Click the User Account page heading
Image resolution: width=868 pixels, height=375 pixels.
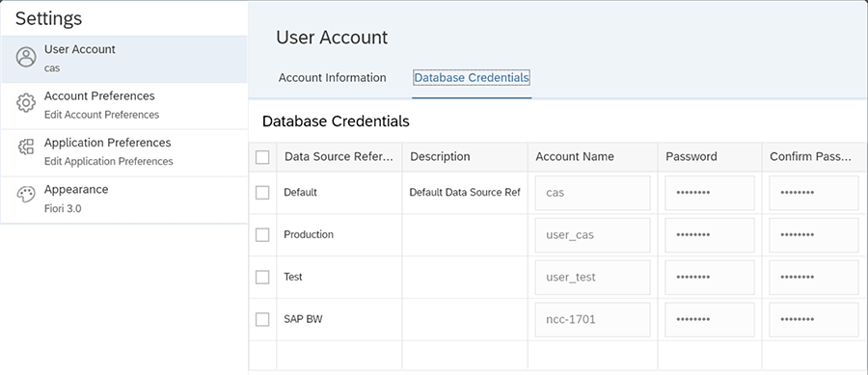[x=332, y=38]
